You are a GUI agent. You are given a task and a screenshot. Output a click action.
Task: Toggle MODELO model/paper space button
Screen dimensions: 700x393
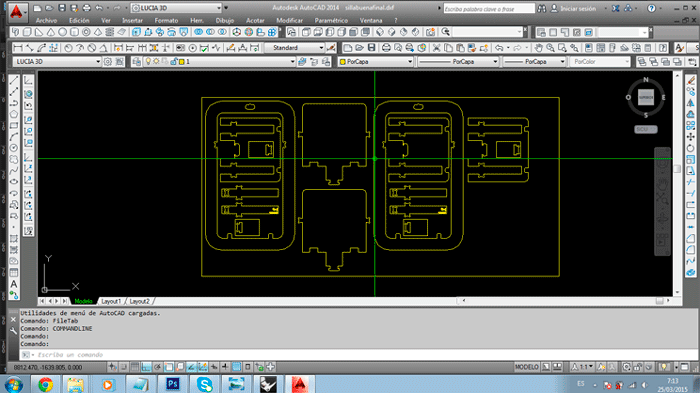(527, 367)
